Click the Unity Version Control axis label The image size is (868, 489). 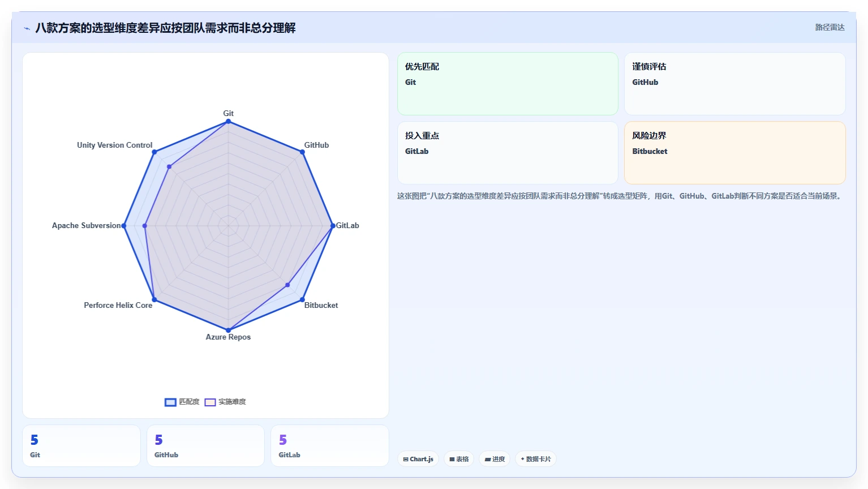[115, 145]
